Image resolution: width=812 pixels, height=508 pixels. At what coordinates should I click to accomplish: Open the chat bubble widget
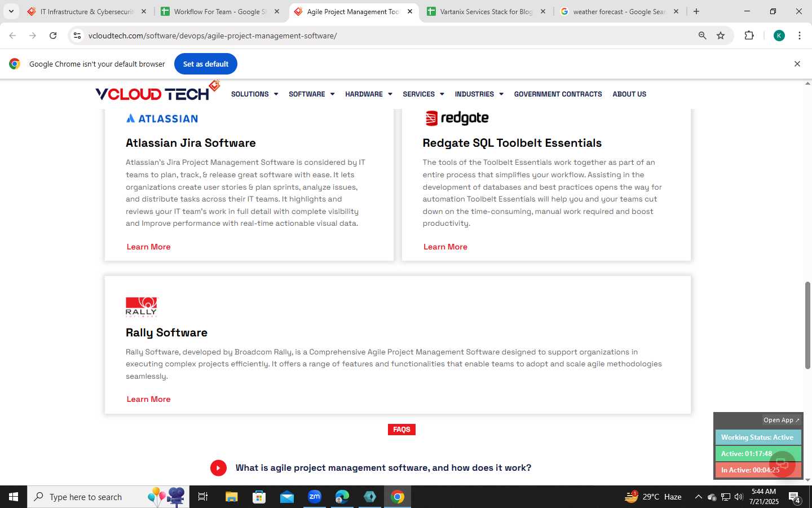tap(782, 465)
